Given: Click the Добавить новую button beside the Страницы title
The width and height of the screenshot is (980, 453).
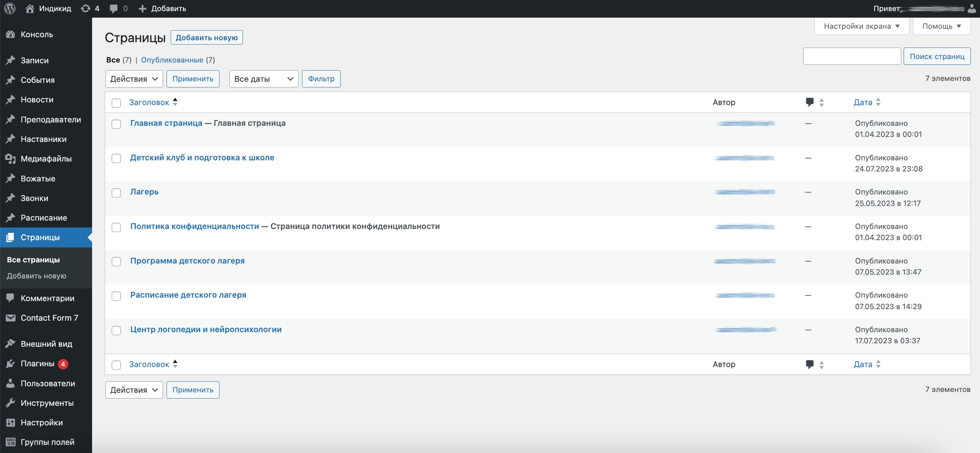Looking at the screenshot, I should (x=206, y=38).
